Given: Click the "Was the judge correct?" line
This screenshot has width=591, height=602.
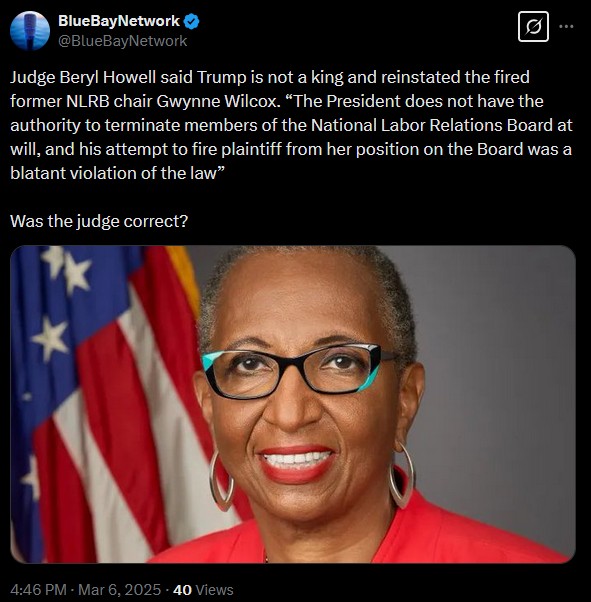Looking at the screenshot, I should pos(99,221).
